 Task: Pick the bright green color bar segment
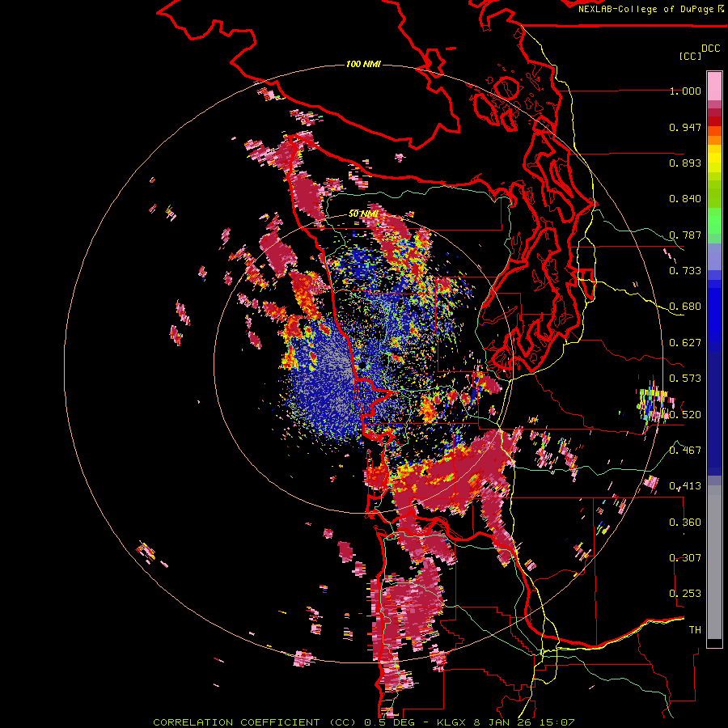click(714, 221)
